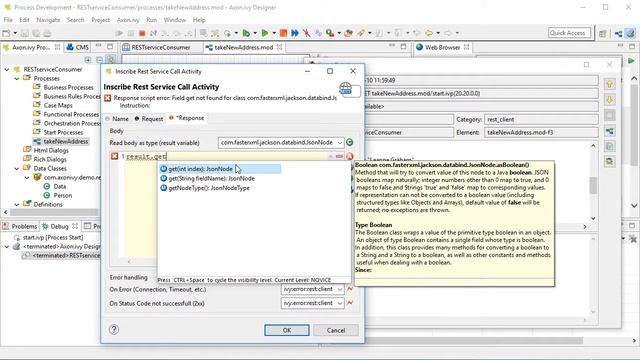The width and height of the screenshot is (640, 360).
Task: Select Html Dialogs folder in tree
Action: click(51, 150)
